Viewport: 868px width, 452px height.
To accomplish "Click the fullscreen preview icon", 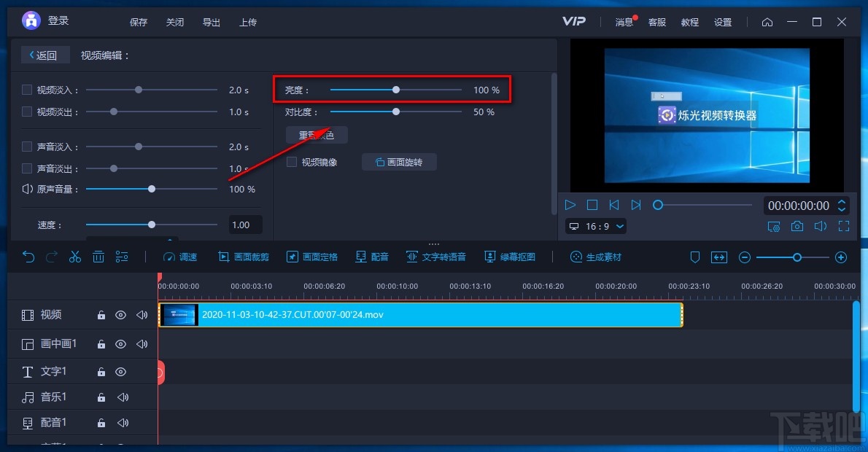I will [x=844, y=226].
